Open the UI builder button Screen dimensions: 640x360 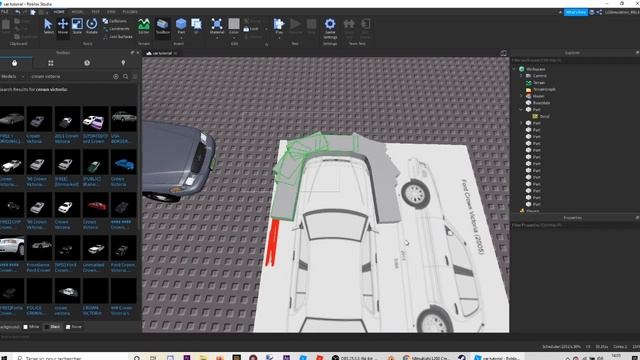coord(196,26)
